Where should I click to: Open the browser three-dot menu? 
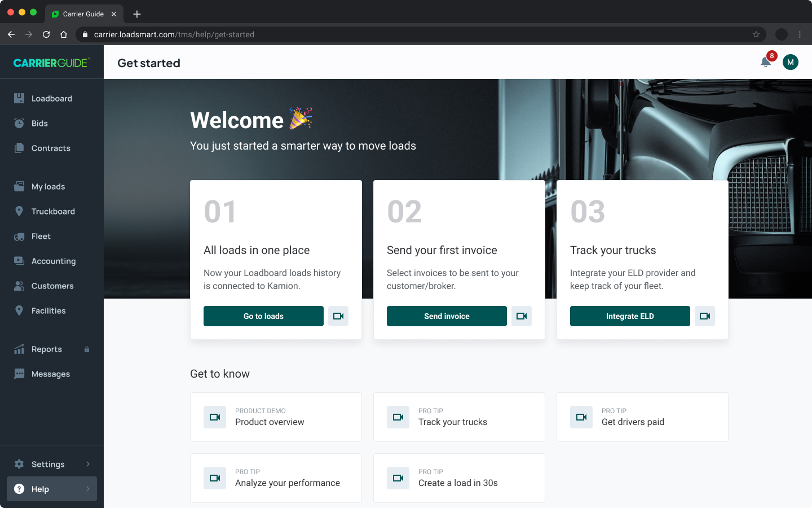click(800, 34)
